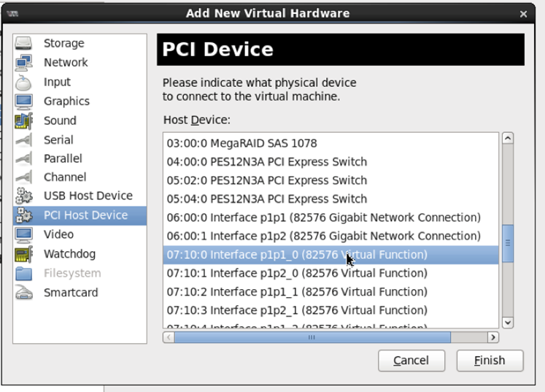Switch to the Parallel hardware type
Image resolution: width=545 pixels, height=392 pixels.
point(63,158)
